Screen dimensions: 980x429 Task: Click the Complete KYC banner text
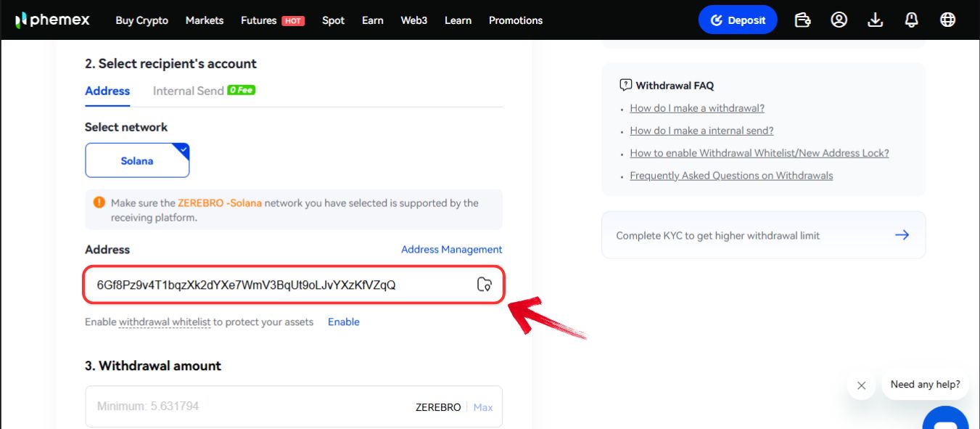pyautogui.click(x=718, y=235)
